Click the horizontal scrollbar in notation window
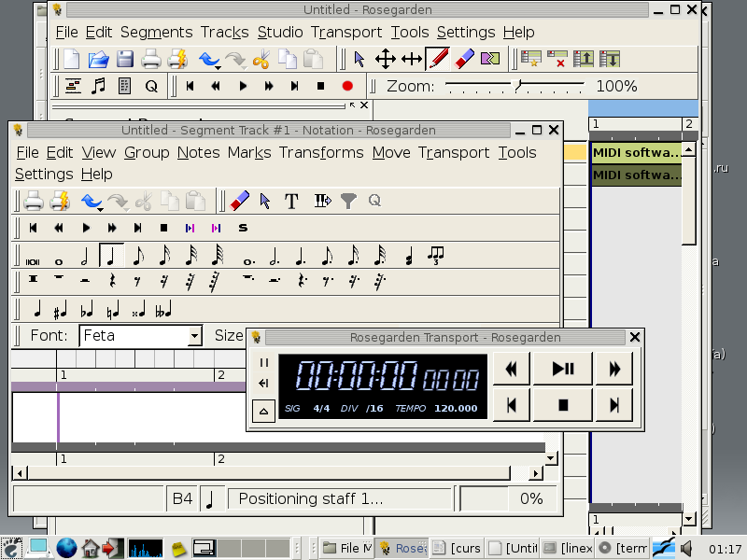Image resolution: width=747 pixels, height=560 pixels. pyautogui.click(x=269, y=473)
